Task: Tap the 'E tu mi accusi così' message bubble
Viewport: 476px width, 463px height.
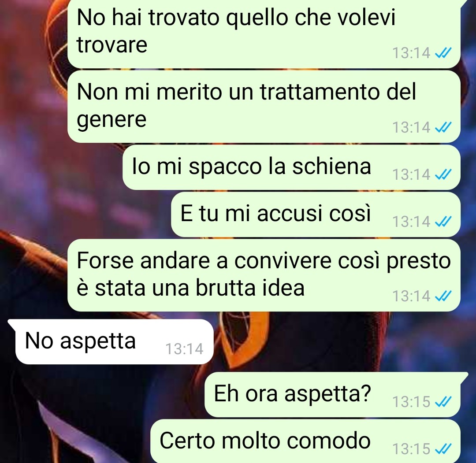Action: (316, 214)
